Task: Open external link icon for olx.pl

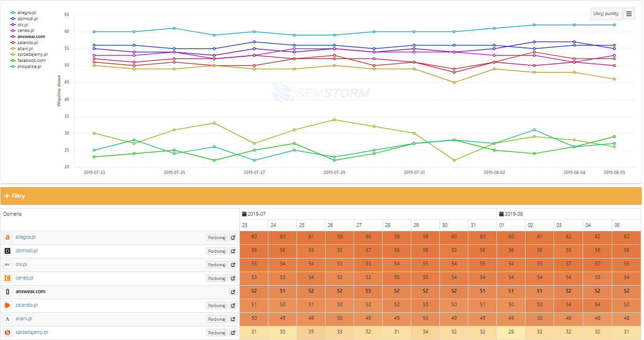Action: pyautogui.click(x=233, y=265)
